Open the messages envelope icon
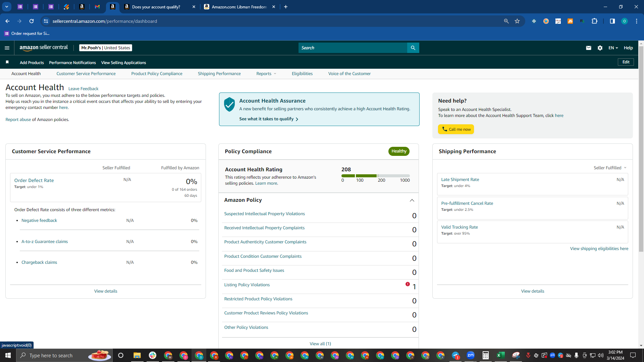644x362 pixels. [x=588, y=48]
